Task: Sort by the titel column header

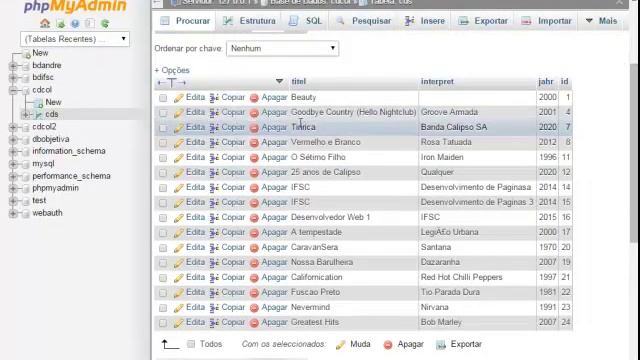Action: coord(298,82)
